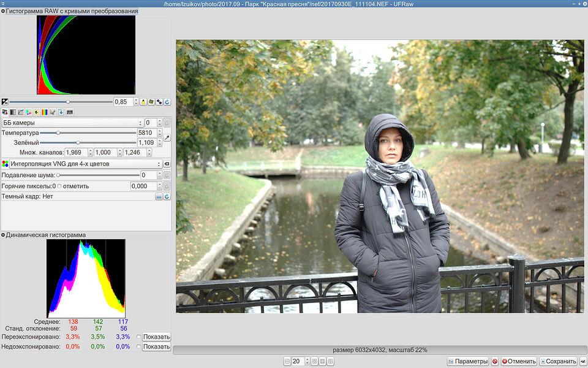
Task: Click 'Показать' for underexposed pixels
Action: click(156, 347)
